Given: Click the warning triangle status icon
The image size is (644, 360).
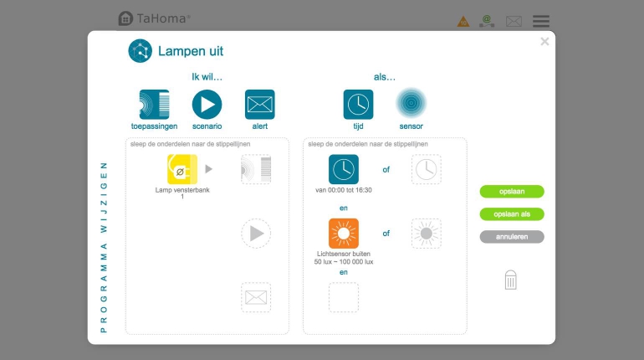Looking at the screenshot, I should click(x=463, y=22).
